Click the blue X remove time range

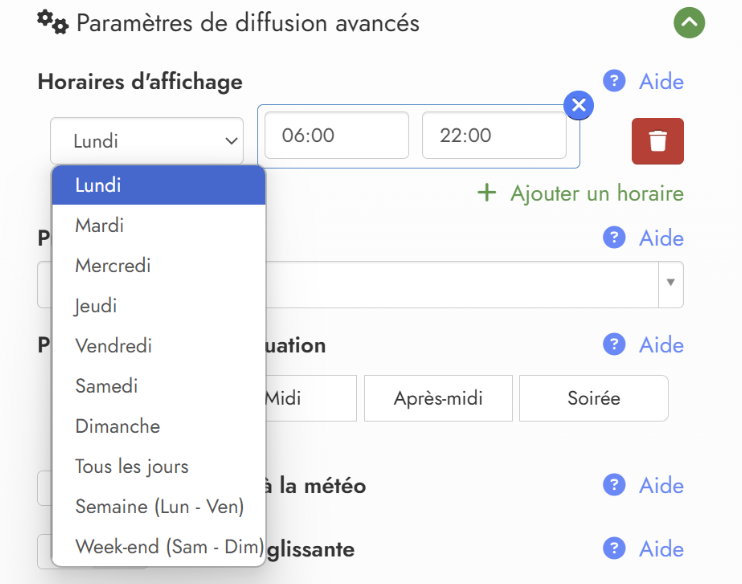578,104
